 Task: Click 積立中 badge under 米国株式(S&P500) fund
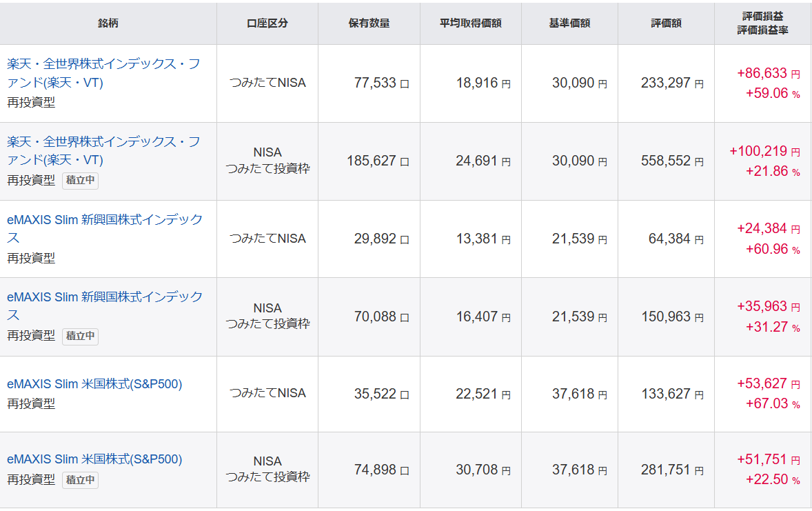coord(80,479)
